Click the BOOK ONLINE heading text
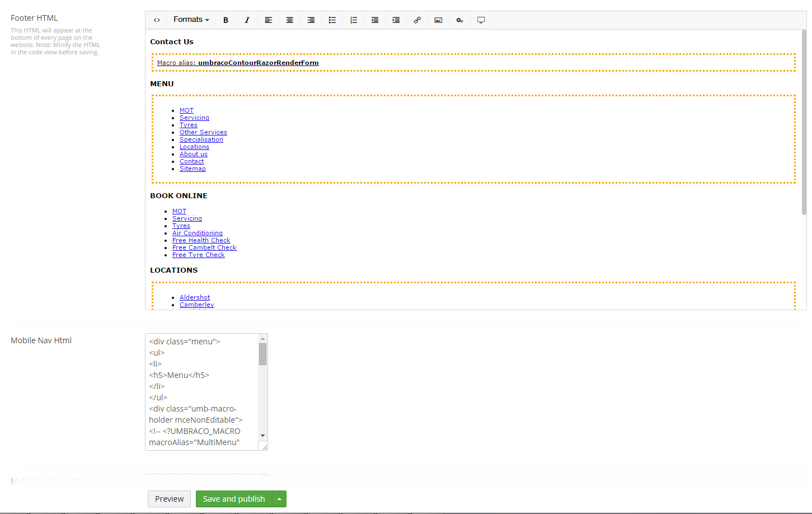The width and height of the screenshot is (812, 514). [x=179, y=196]
